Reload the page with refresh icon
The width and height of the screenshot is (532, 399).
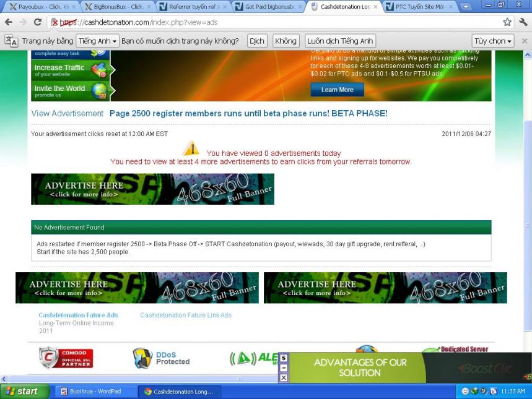click(38, 22)
